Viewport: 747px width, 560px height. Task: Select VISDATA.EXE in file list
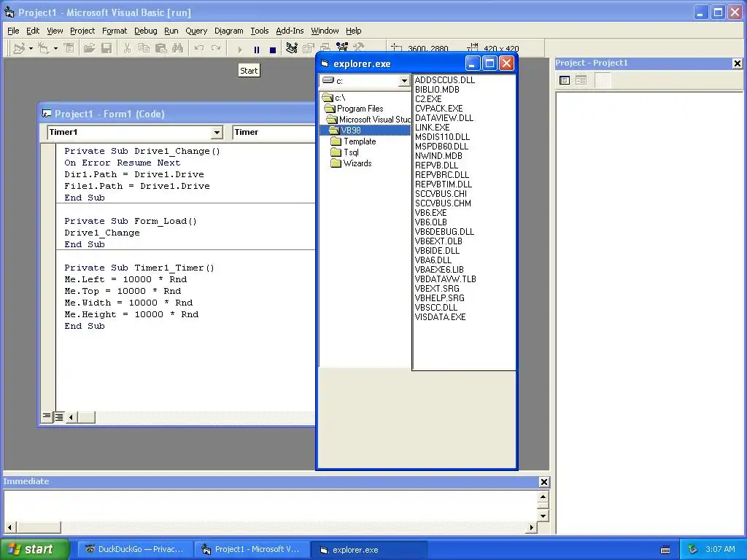[440, 317]
